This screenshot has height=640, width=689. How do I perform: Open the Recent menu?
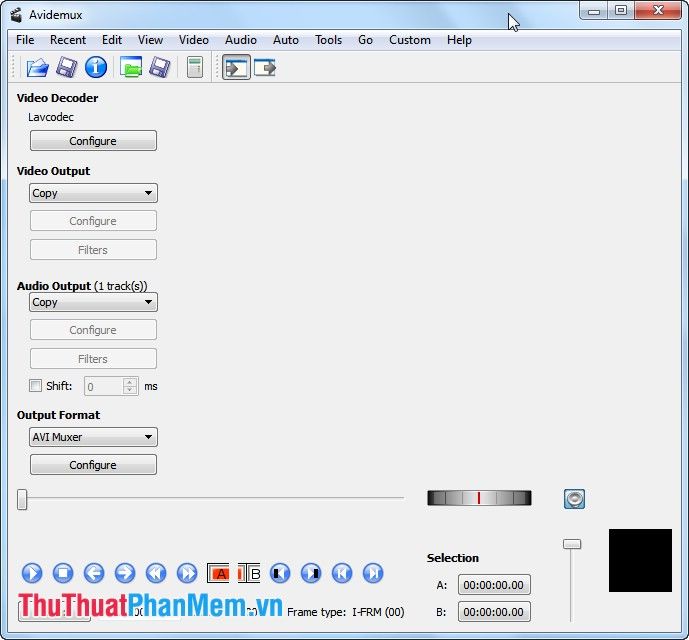coord(68,40)
